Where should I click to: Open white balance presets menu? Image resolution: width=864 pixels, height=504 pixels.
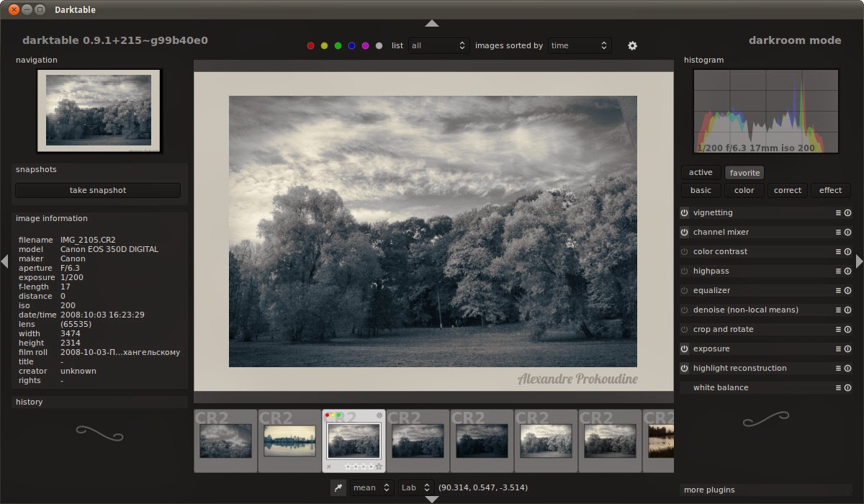pos(839,387)
